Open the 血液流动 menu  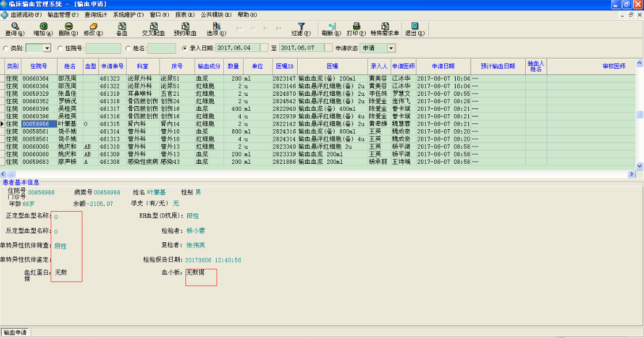(26, 15)
